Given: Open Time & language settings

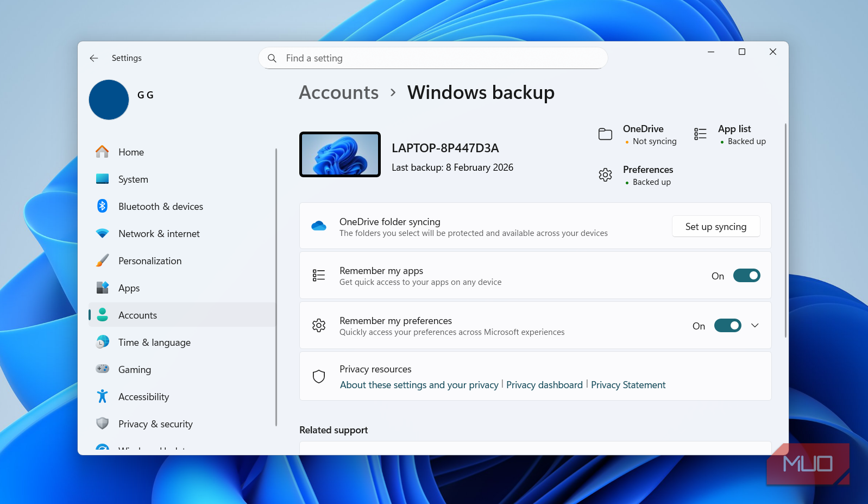Looking at the screenshot, I should pos(154,343).
